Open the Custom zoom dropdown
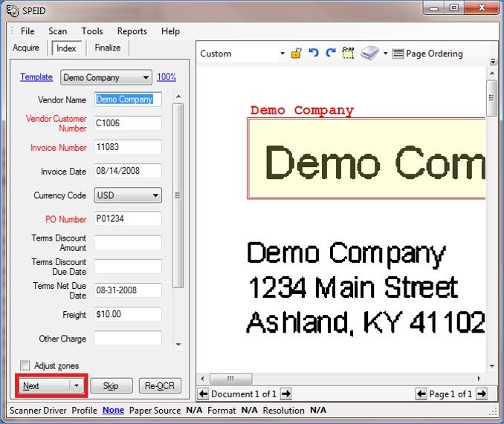Viewport: 504px width, 424px height. (x=282, y=53)
